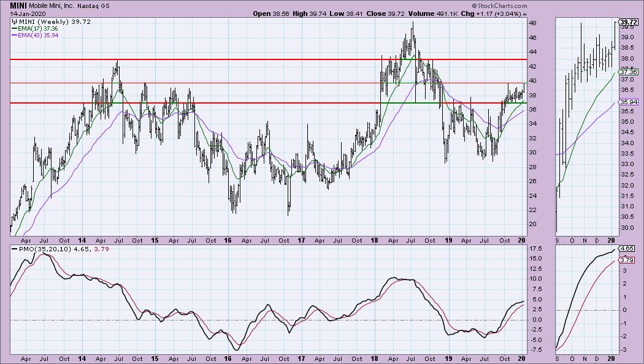Click the red 3.79 PMO signal value in legend
Image resolution: width=644 pixels, height=364 pixels.
(102, 249)
